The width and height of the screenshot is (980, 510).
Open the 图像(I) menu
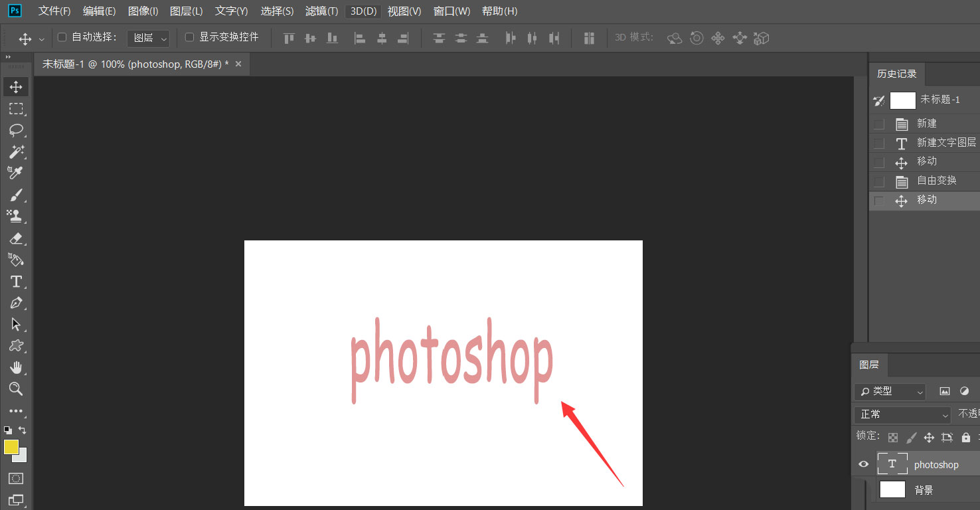coord(143,11)
